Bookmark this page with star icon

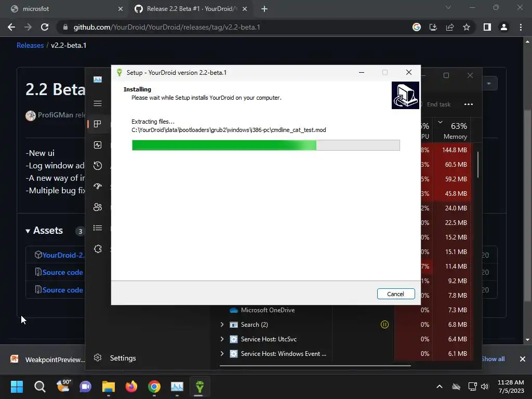click(x=467, y=27)
